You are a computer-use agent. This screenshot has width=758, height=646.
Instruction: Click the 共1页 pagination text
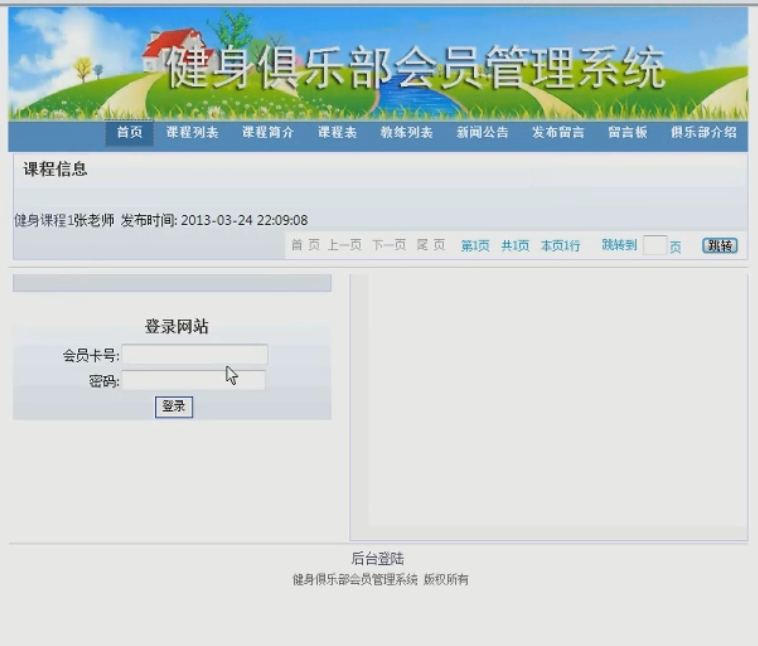[515, 246]
